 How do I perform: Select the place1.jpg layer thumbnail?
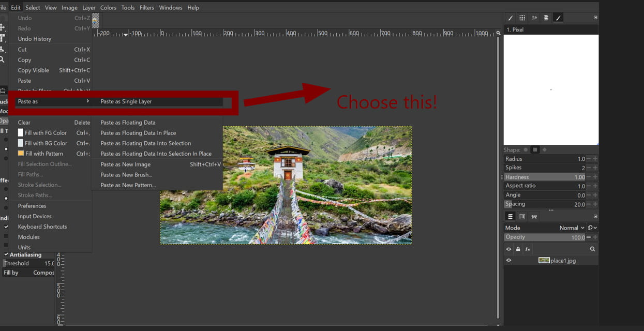[x=544, y=260]
